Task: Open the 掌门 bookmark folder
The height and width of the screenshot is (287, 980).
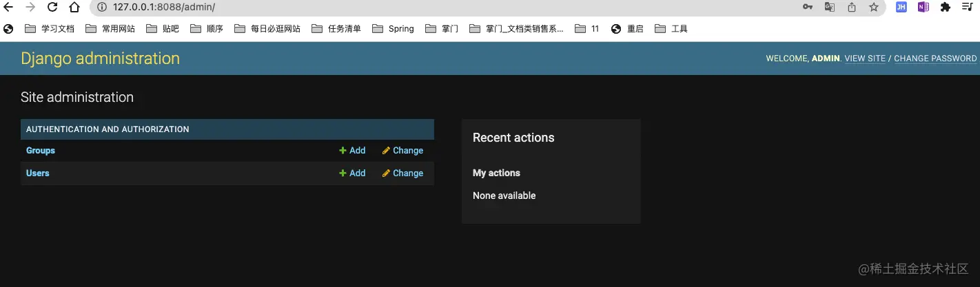Action: (x=442, y=29)
